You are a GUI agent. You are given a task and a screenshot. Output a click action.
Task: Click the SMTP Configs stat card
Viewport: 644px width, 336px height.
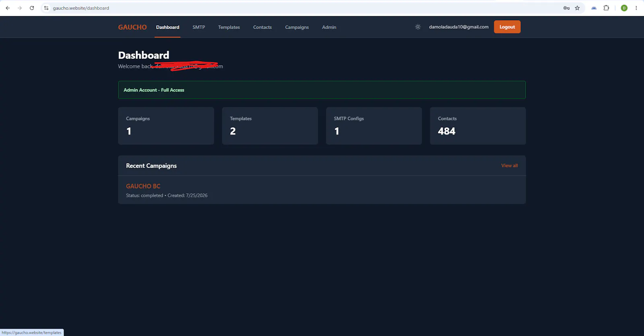(374, 126)
